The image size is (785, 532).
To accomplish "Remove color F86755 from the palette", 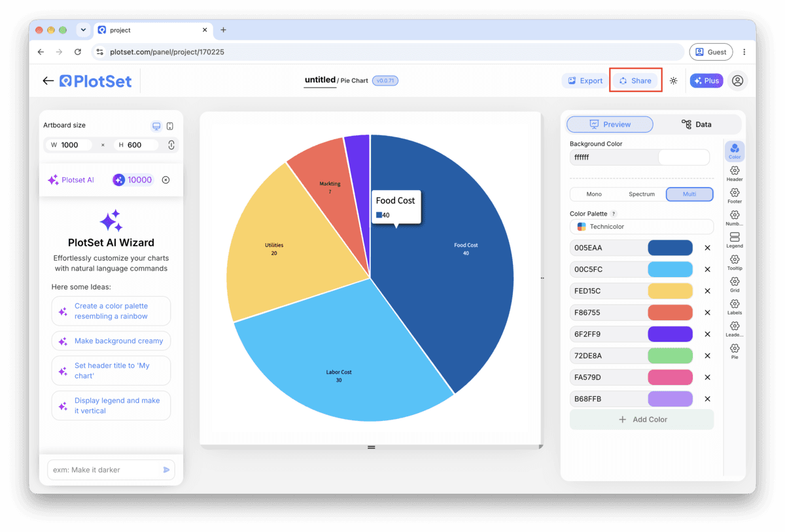I will pos(707,312).
